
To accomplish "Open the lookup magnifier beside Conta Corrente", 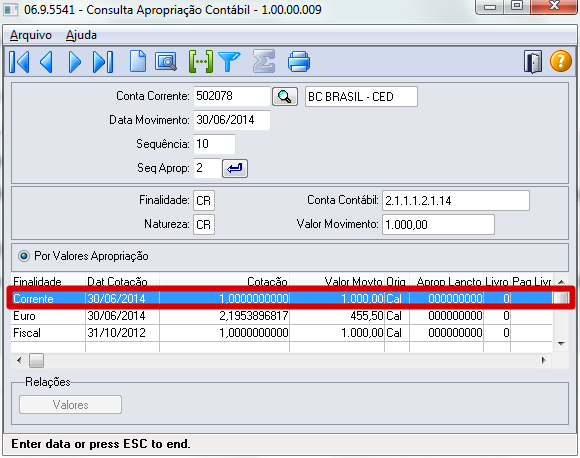I will 285,97.
